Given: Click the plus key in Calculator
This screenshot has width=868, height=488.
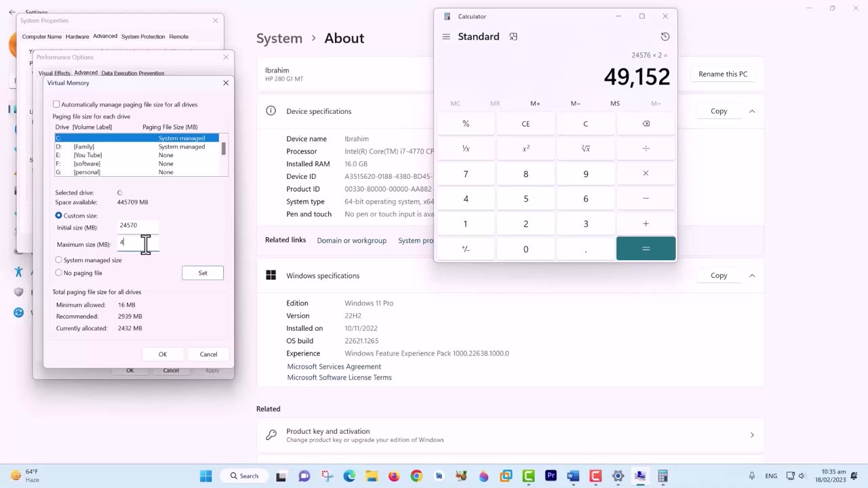Looking at the screenshot, I should tap(646, 224).
